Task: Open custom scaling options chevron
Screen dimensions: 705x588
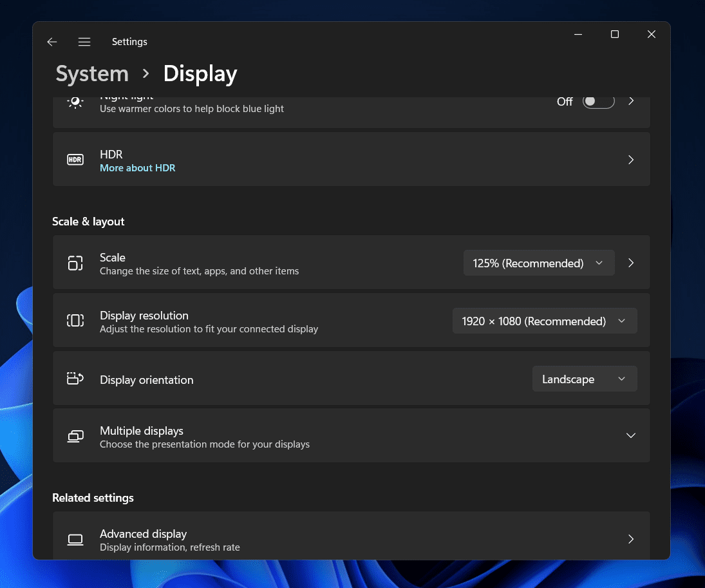Action: tap(631, 263)
